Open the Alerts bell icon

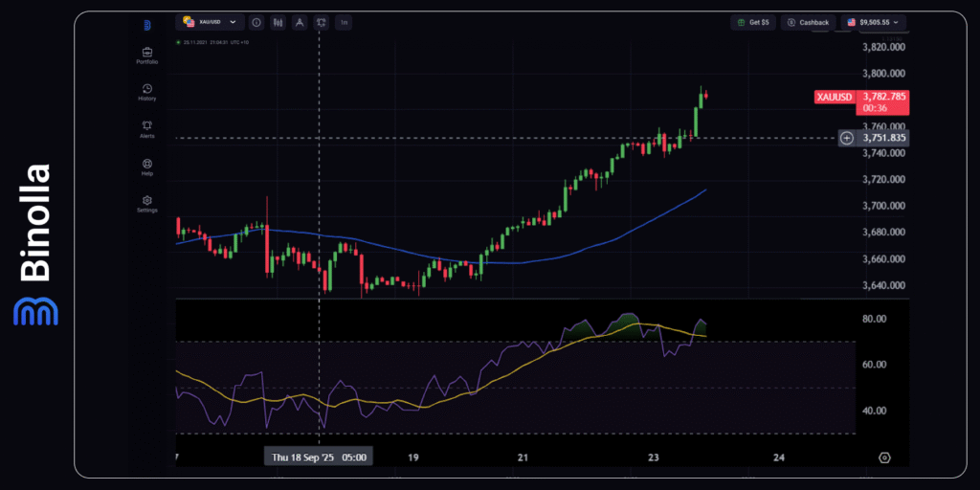pyautogui.click(x=147, y=129)
